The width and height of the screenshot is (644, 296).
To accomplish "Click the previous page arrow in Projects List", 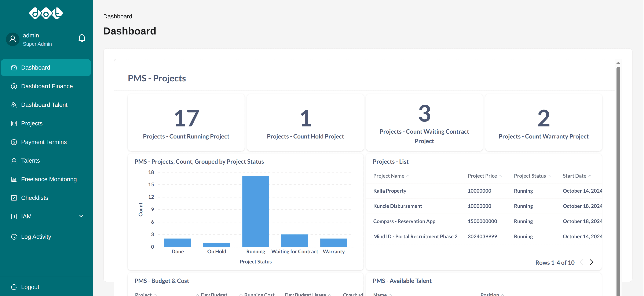I will click(x=582, y=262).
